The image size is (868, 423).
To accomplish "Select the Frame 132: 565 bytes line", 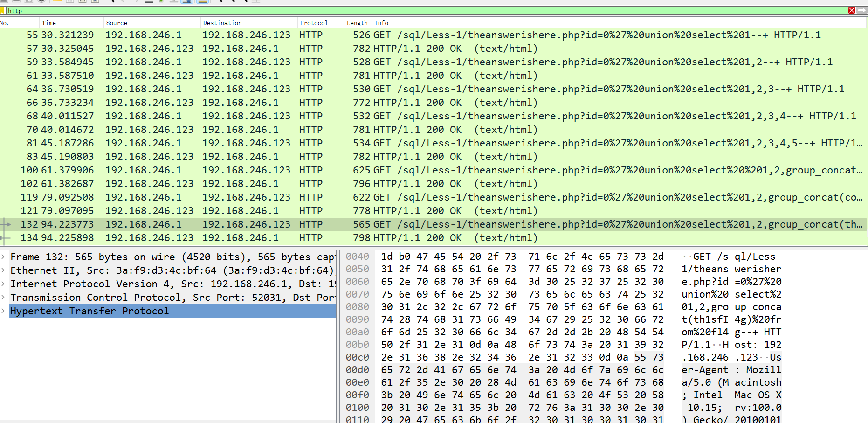I will pyautogui.click(x=172, y=257).
